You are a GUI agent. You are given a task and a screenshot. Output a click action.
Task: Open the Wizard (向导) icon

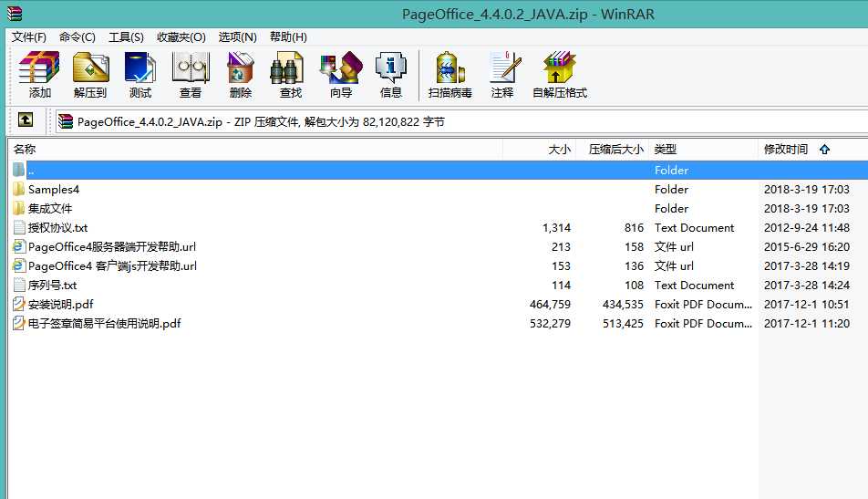[x=340, y=68]
